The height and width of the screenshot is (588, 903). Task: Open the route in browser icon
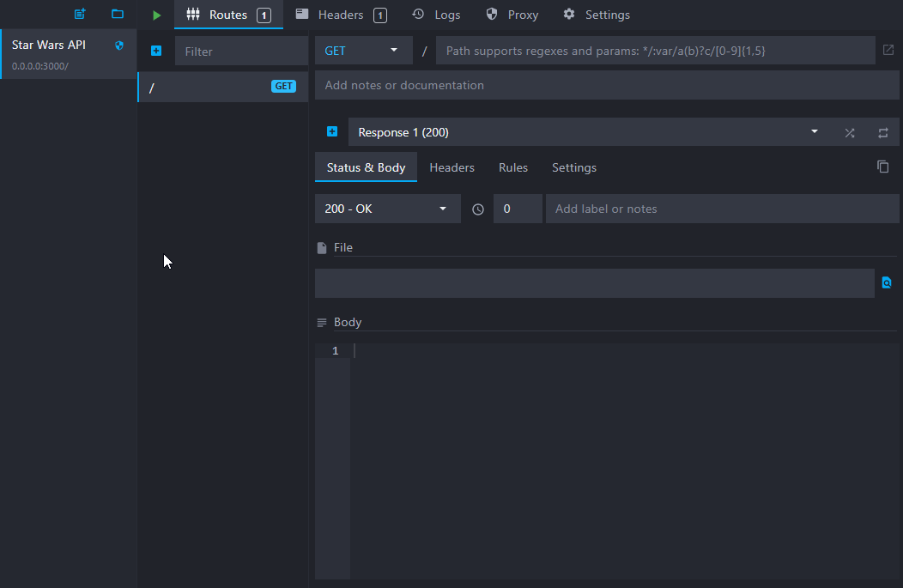tap(888, 51)
